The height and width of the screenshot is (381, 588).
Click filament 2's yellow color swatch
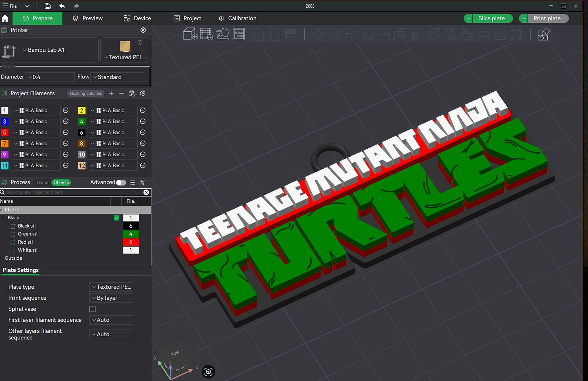tap(82, 111)
